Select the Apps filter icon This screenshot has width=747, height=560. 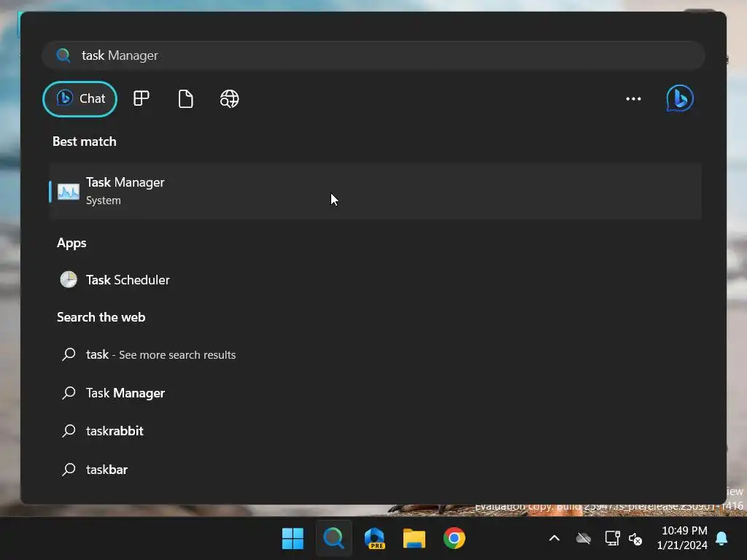[x=141, y=98]
